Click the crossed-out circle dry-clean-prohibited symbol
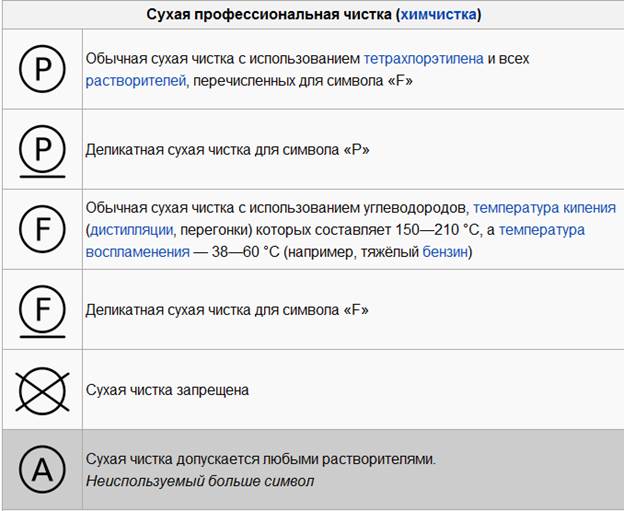Image resolution: width=624 pixels, height=511 pixels. point(42,390)
